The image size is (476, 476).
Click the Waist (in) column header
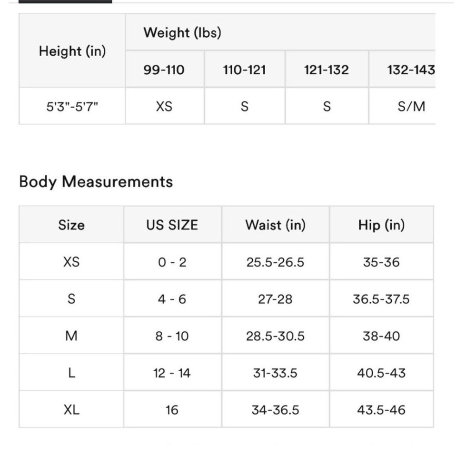[x=275, y=225]
